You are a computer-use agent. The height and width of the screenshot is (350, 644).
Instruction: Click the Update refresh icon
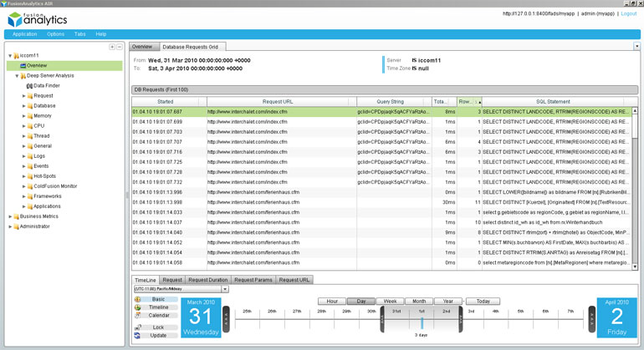pyautogui.click(x=138, y=336)
